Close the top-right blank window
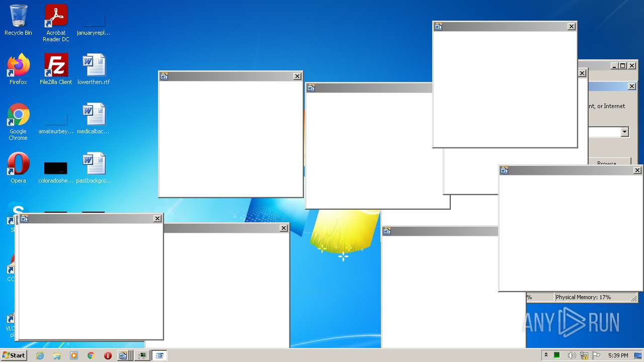Viewport: 644px width, 362px height. (572, 27)
